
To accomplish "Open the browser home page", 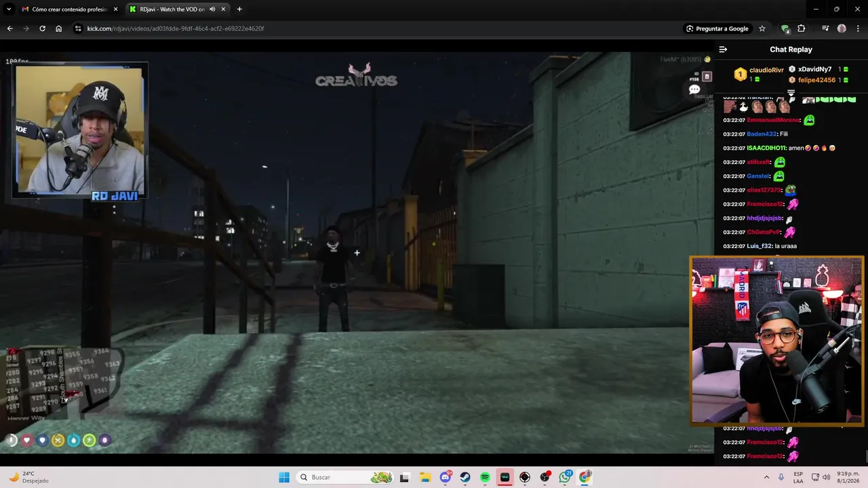I will click(59, 28).
